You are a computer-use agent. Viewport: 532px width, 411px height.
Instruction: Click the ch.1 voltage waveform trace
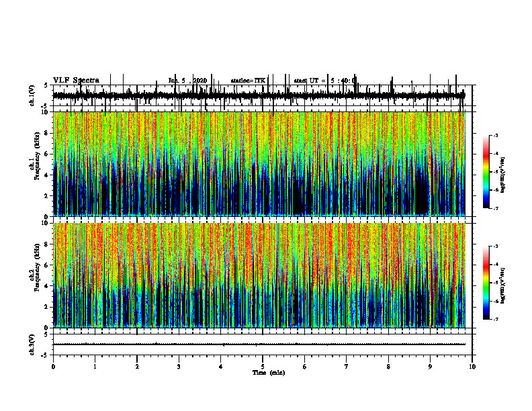tap(259, 95)
